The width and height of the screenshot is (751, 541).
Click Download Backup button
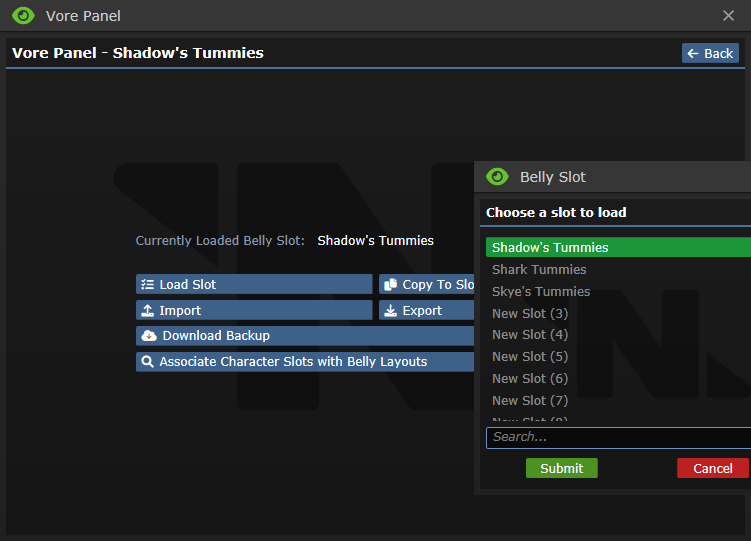[305, 336]
